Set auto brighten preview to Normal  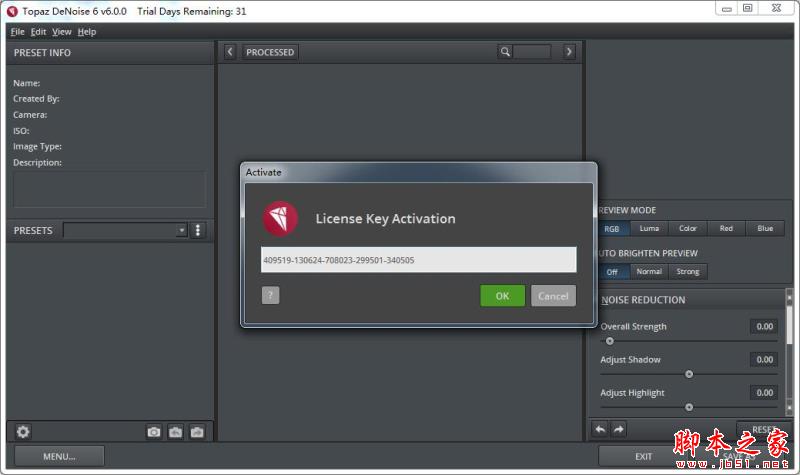point(649,272)
